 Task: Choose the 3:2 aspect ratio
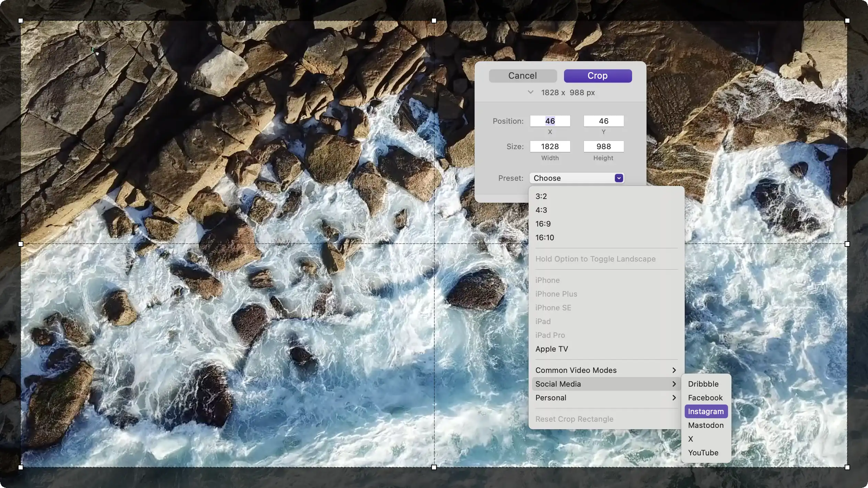(x=541, y=196)
